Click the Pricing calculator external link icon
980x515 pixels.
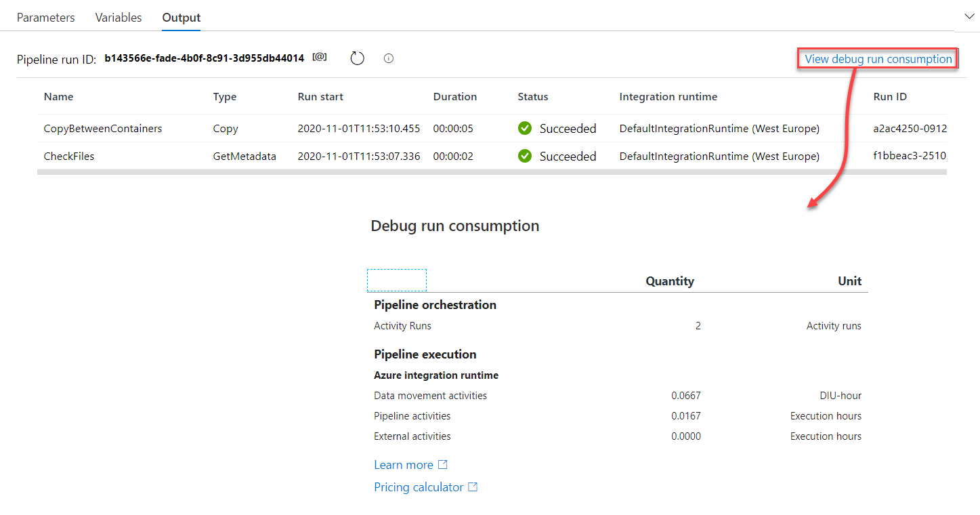(473, 487)
